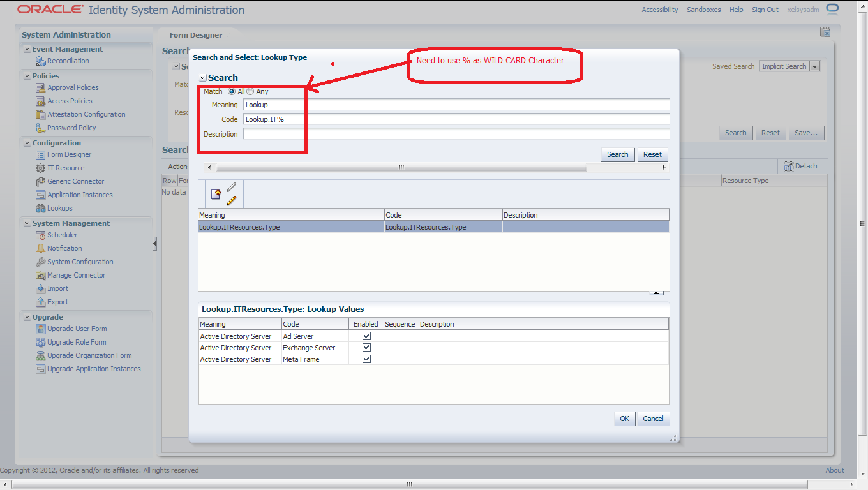
Task: Open the Implicit Search saved search dropdown
Action: pos(814,66)
